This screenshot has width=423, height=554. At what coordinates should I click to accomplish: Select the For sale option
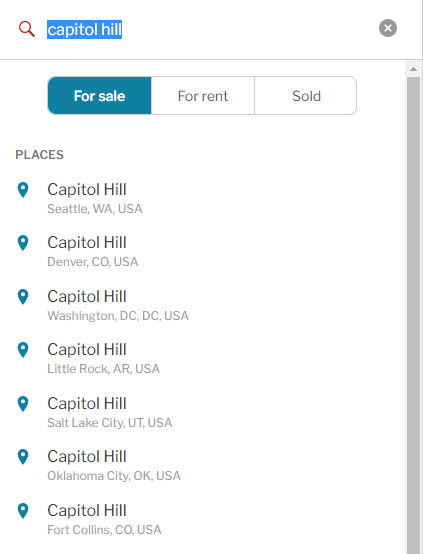(100, 96)
